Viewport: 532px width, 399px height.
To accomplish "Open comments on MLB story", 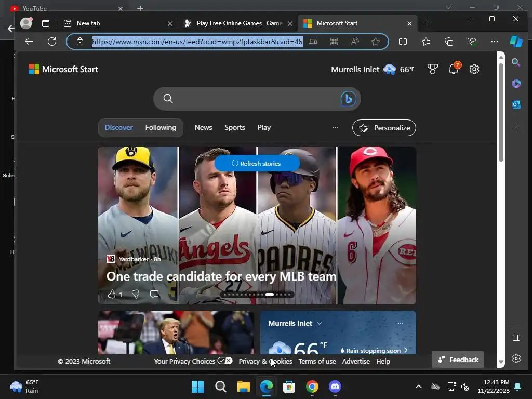I will tap(154, 294).
